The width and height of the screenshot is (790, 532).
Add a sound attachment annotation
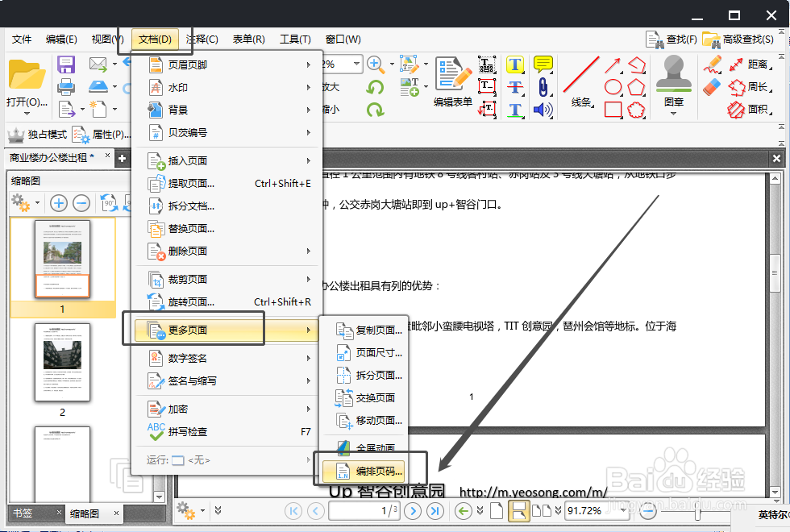point(542,109)
